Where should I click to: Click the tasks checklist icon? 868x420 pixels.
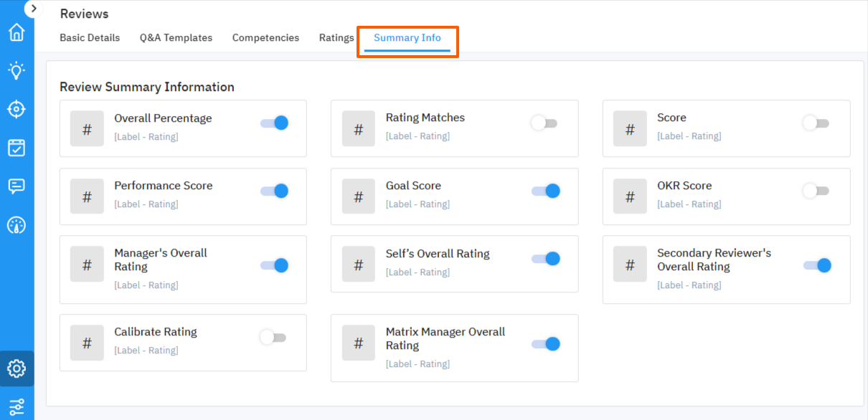click(17, 148)
